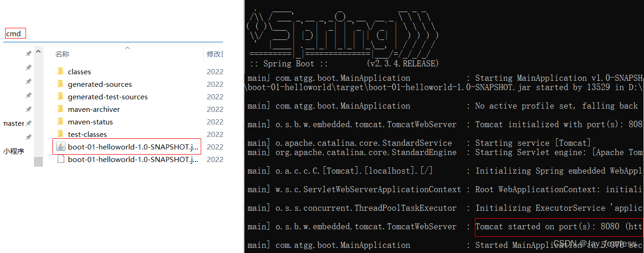This screenshot has width=644, height=253.
Task: Select the highlighted boot-01-helloworld-1.0-SNAPSHOT jar file name
Action: coord(133,147)
